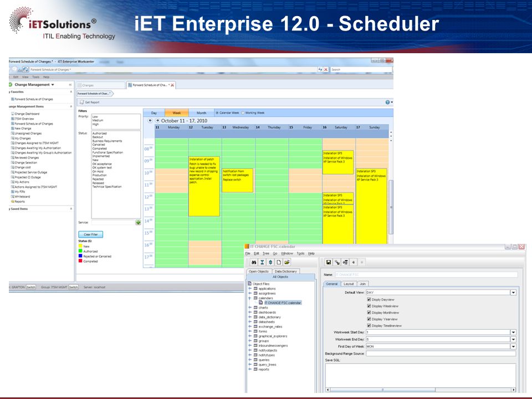This screenshot has height=399, width=532.
Task: Open the Change Dashboard navigation link
Action: point(27,114)
